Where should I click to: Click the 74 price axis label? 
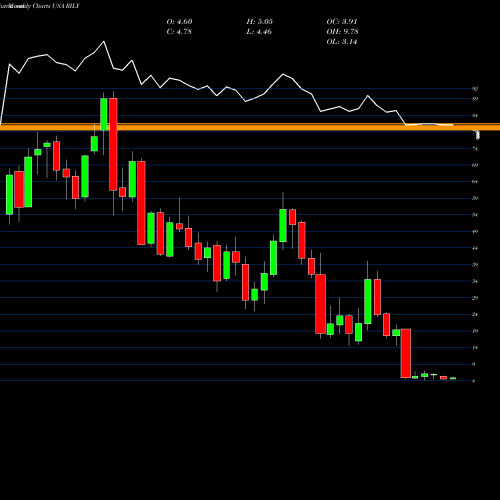[x=475, y=149]
